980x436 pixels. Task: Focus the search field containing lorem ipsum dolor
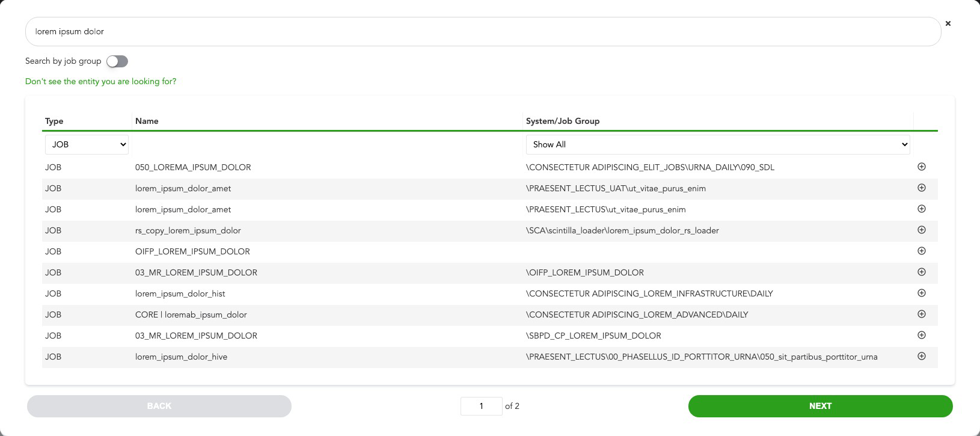(483, 31)
